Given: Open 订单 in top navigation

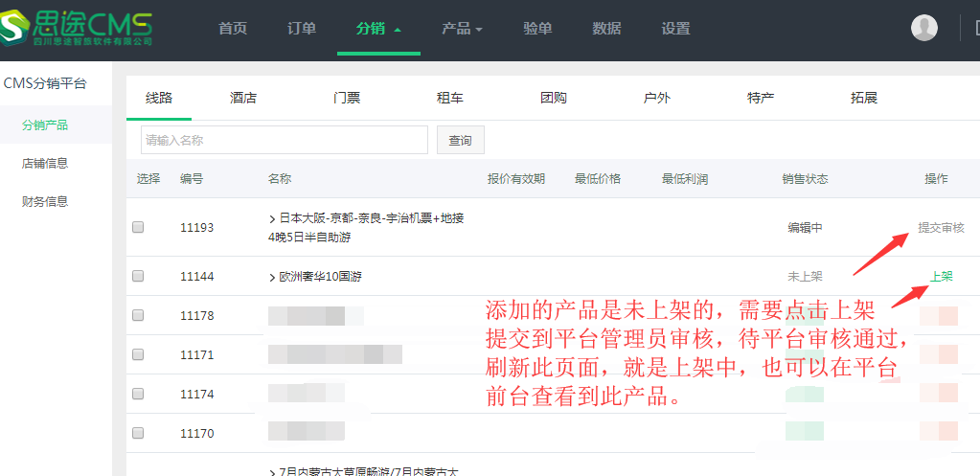Looking at the screenshot, I should tap(302, 29).
